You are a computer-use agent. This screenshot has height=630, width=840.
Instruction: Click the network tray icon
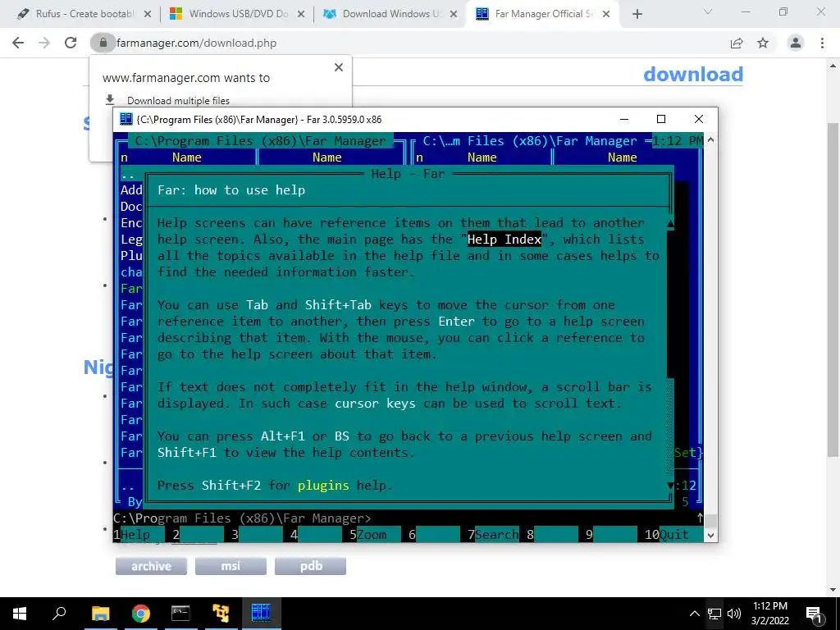click(714, 614)
